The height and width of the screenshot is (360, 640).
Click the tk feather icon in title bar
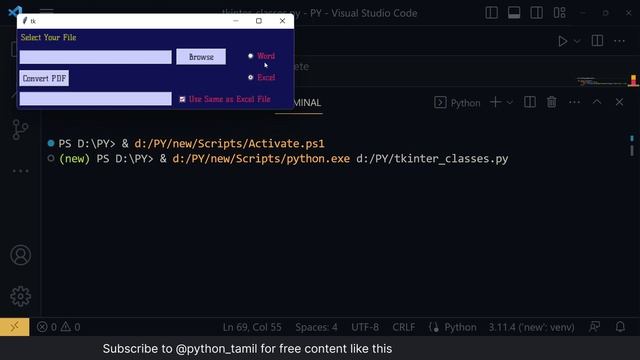coord(25,21)
